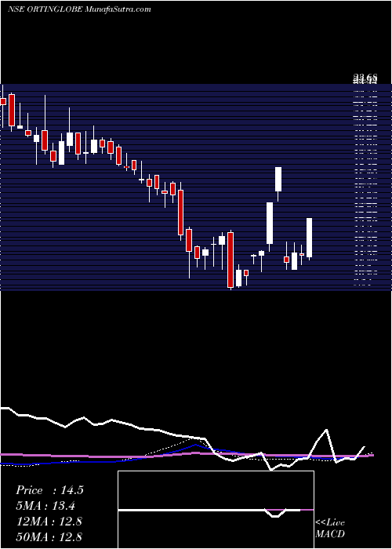Click the topmost price label 23.68
Image resolution: width=392 pixels, height=549 pixels.
[366, 78]
